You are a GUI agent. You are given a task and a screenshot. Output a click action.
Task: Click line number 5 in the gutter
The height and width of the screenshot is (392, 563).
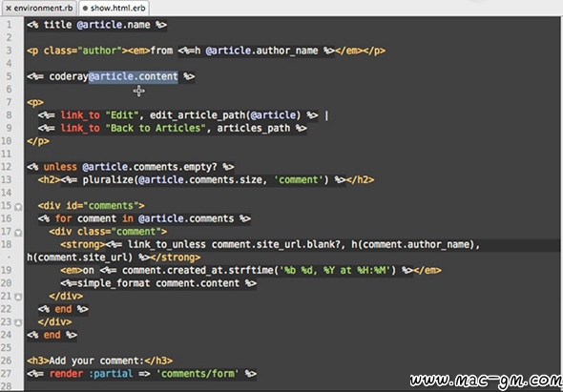(x=9, y=76)
